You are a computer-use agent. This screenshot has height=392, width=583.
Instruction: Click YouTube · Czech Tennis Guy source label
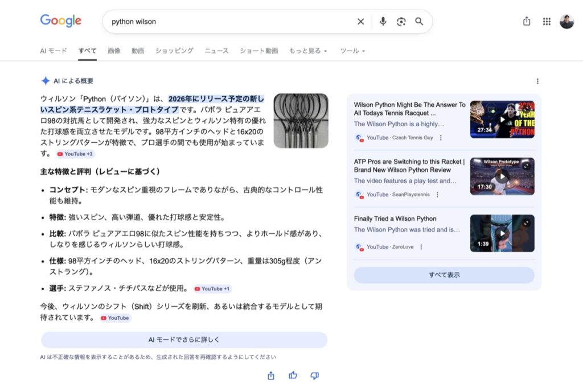[x=400, y=138]
